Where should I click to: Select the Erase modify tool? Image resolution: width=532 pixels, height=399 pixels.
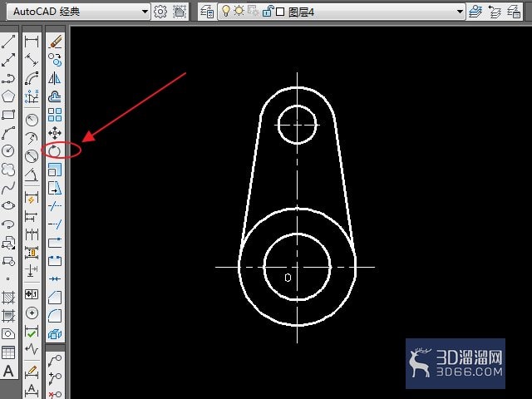(55, 42)
